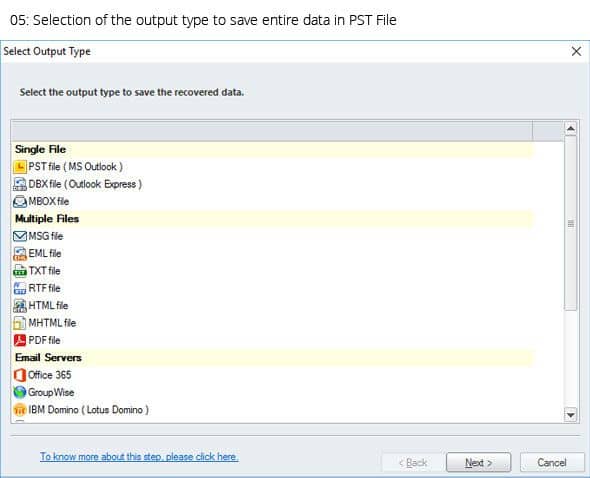The width and height of the screenshot is (590, 478).
Task: Choose PDF file in list
Action: point(44,340)
